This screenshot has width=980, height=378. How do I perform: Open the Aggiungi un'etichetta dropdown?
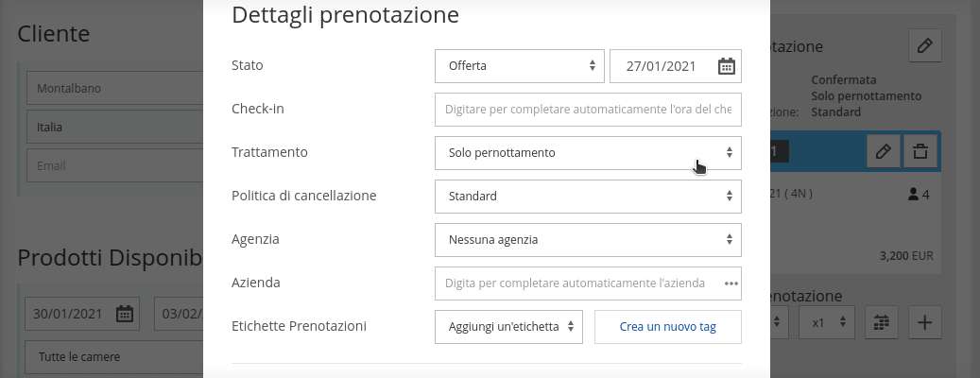pyautogui.click(x=508, y=327)
